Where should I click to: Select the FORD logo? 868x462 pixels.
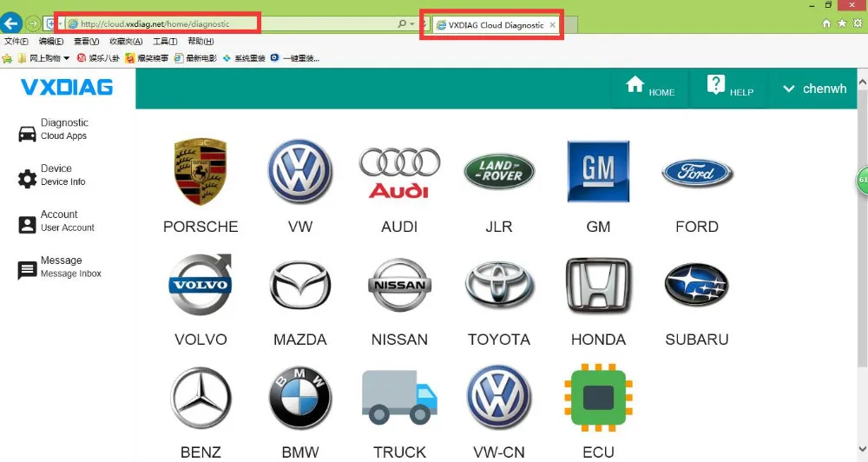(x=697, y=173)
